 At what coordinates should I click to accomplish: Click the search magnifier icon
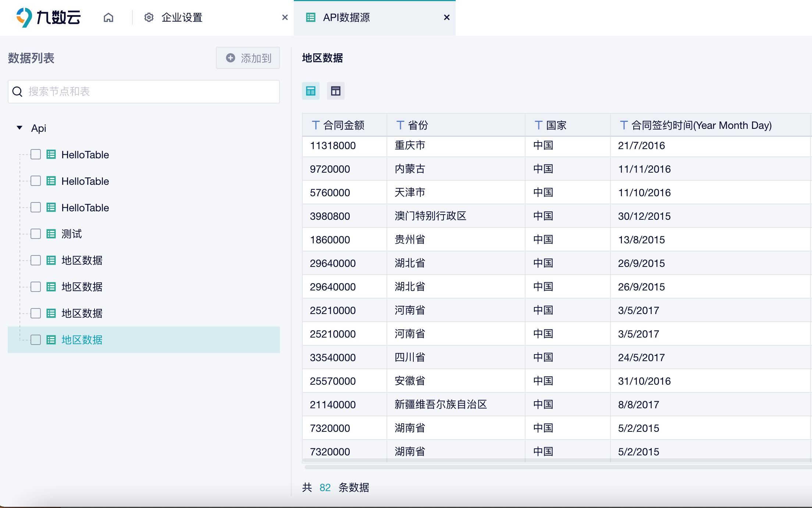(18, 92)
